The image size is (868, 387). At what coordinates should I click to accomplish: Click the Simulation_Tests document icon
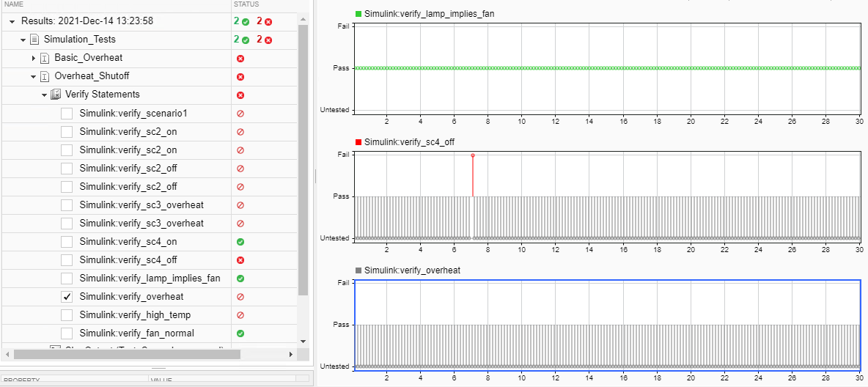click(x=34, y=40)
